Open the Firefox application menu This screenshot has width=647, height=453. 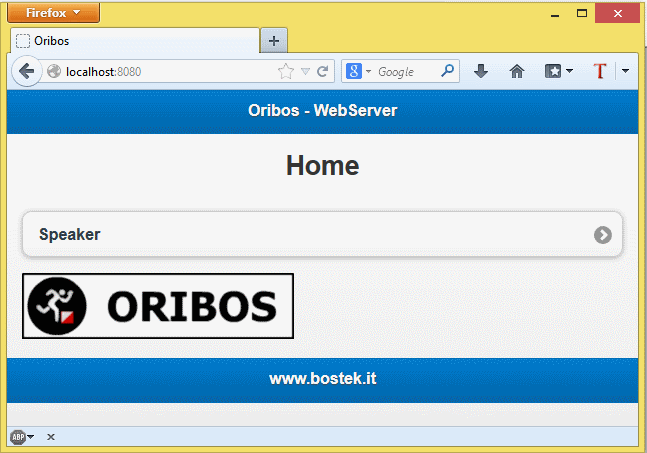tap(54, 13)
